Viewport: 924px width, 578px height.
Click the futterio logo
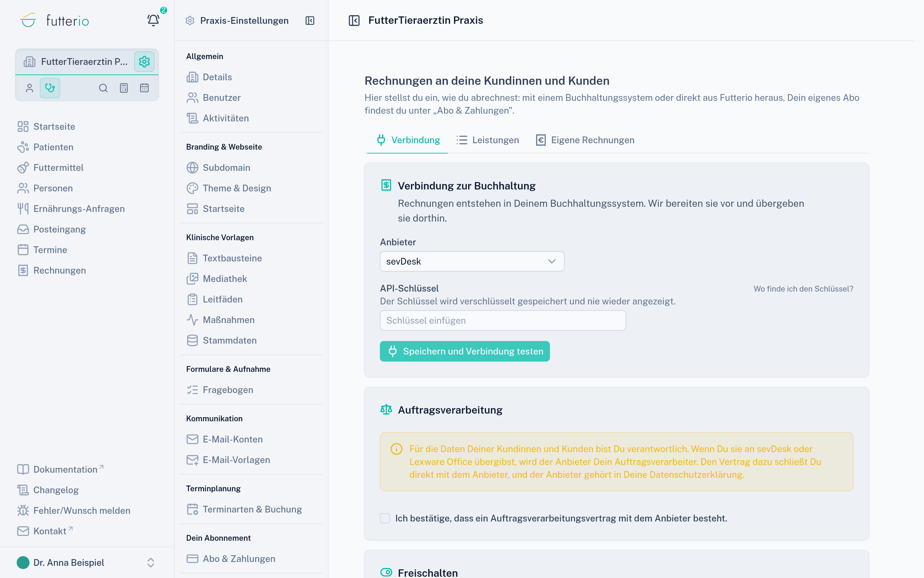pyautogui.click(x=55, y=20)
